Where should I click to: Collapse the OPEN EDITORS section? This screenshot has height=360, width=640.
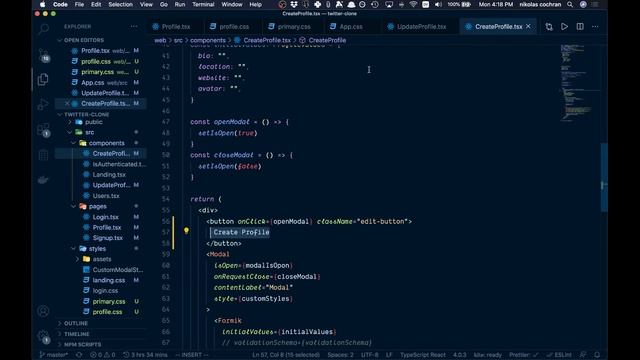click(83, 40)
